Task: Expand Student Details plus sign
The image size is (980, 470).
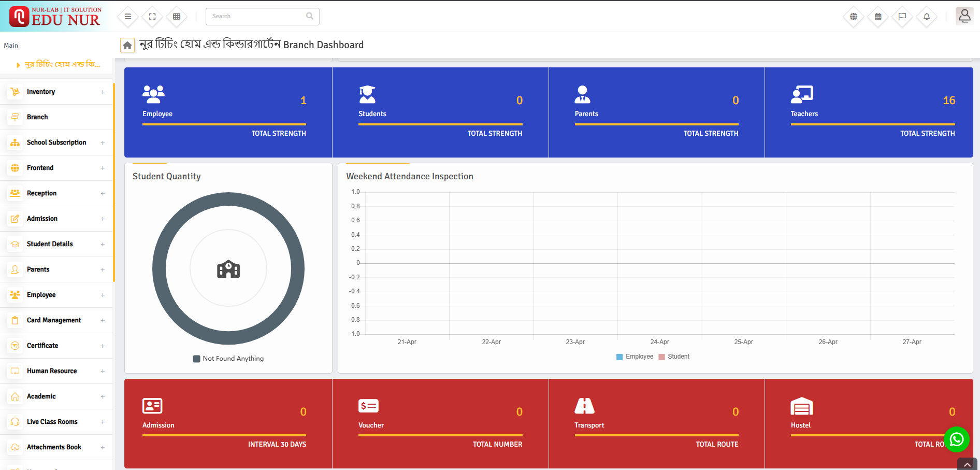Action: coord(103,245)
